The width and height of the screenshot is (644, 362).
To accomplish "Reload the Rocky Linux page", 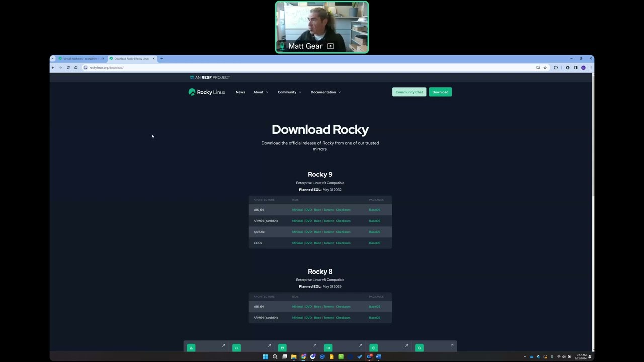I will 68,68.
